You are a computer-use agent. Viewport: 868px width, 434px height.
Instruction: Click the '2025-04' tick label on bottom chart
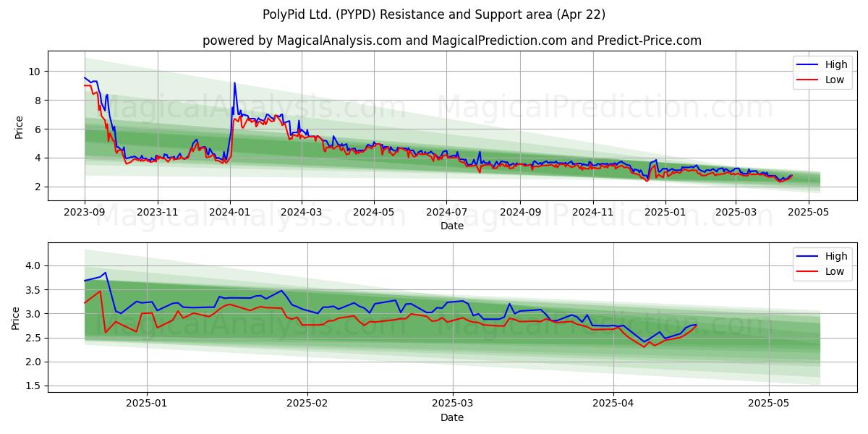click(613, 404)
